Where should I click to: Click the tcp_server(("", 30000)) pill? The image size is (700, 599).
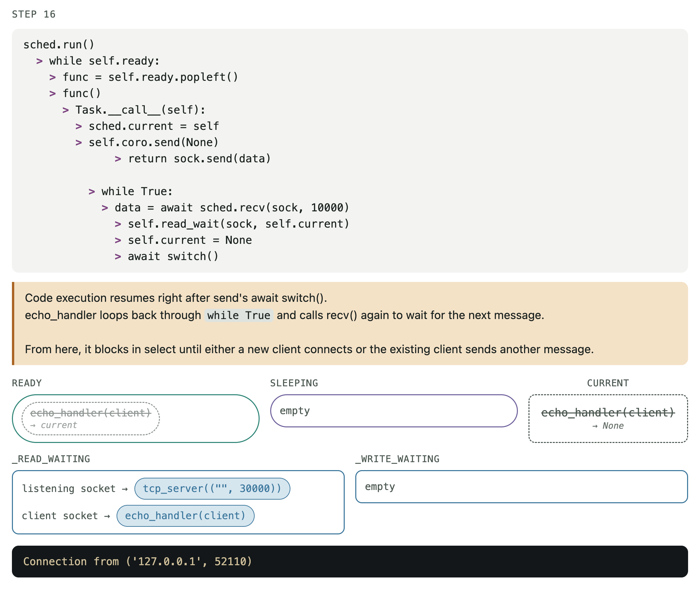pyautogui.click(x=212, y=488)
